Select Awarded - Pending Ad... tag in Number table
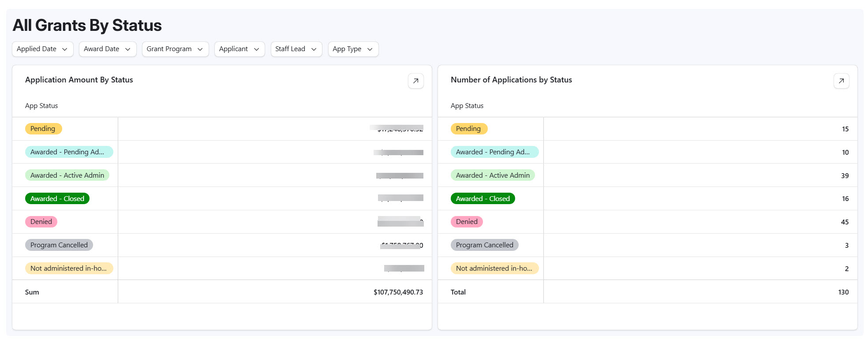868x343 pixels. point(494,152)
